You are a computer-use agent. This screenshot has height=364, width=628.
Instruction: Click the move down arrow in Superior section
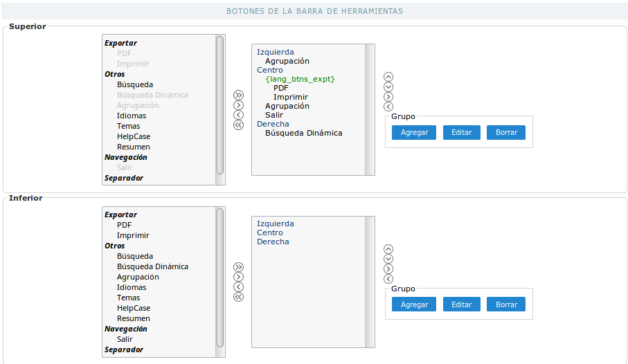pyautogui.click(x=388, y=87)
